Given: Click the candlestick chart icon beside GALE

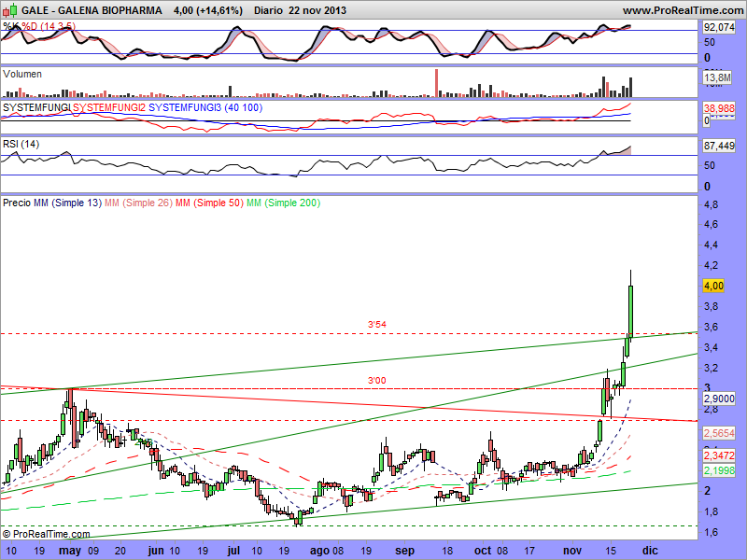Looking at the screenshot, I should (x=10, y=9).
